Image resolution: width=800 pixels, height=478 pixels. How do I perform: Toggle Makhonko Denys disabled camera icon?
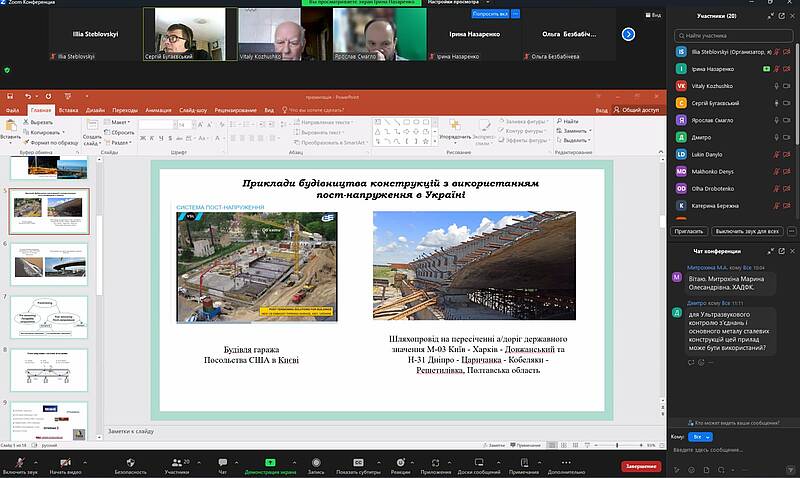point(787,171)
